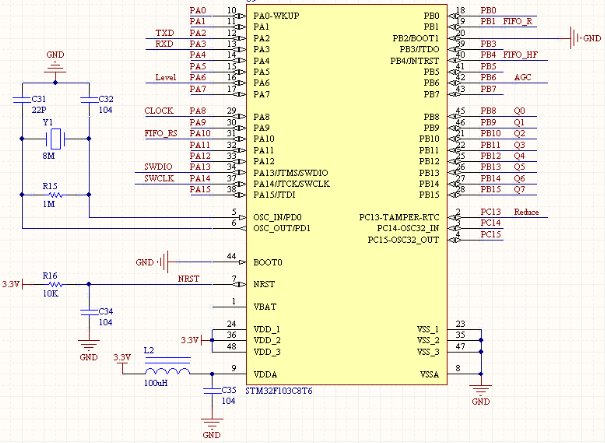Select capacitor C34 near NRST line
605x443 pixels.
click(x=89, y=312)
